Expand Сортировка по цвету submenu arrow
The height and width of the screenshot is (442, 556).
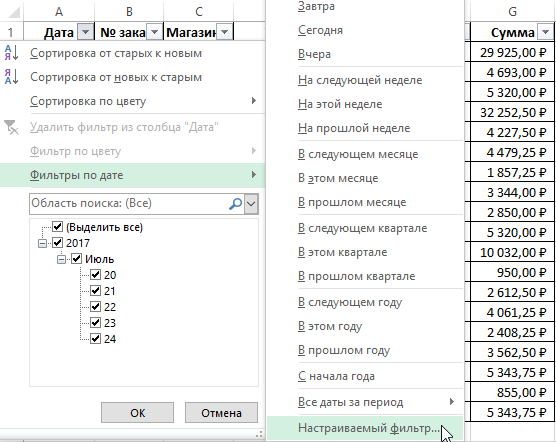[254, 101]
